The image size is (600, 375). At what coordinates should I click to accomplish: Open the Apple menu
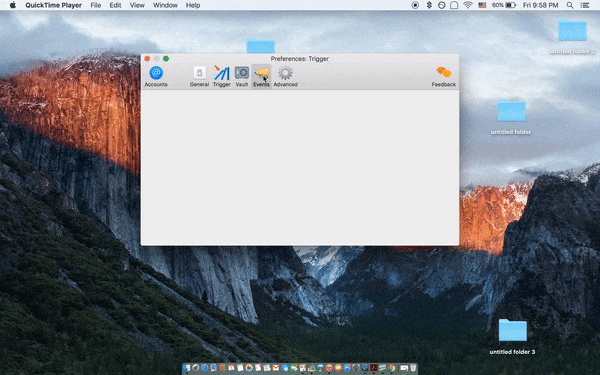pos(13,5)
